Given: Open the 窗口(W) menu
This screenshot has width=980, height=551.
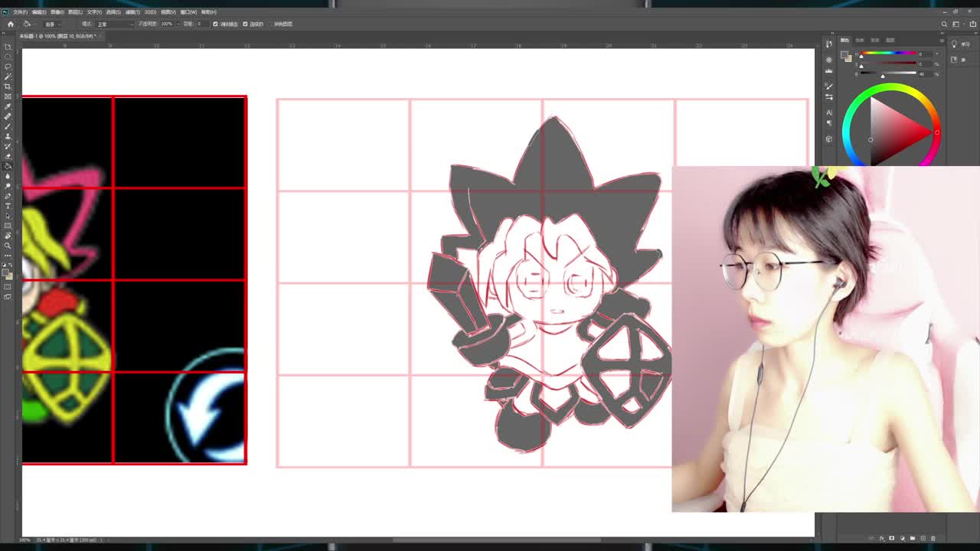Looking at the screenshot, I should click(x=188, y=12).
